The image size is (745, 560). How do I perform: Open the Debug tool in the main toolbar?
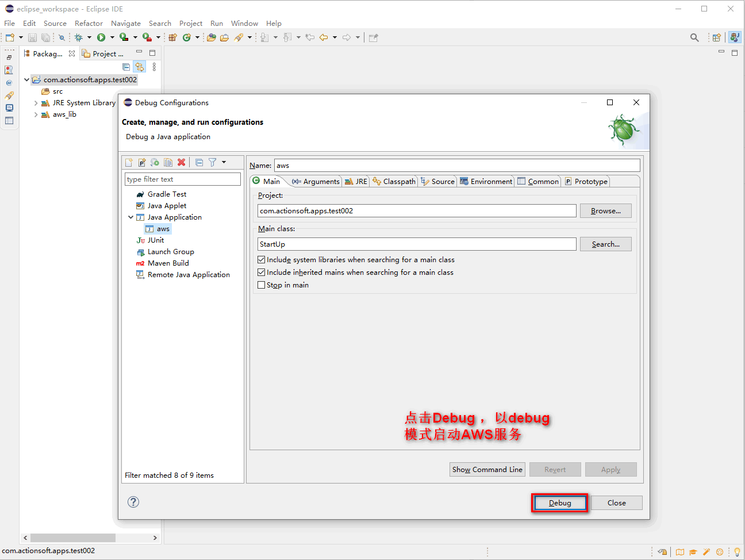(x=78, y=37)
